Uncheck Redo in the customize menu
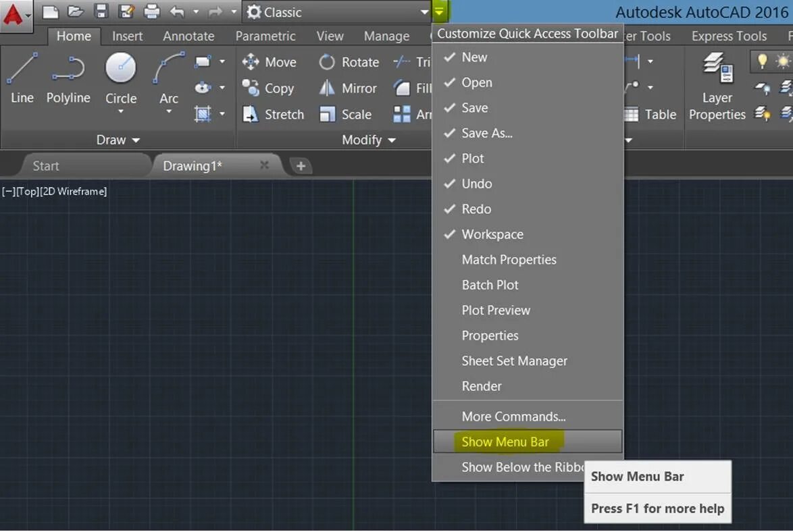 coord(528,209)
